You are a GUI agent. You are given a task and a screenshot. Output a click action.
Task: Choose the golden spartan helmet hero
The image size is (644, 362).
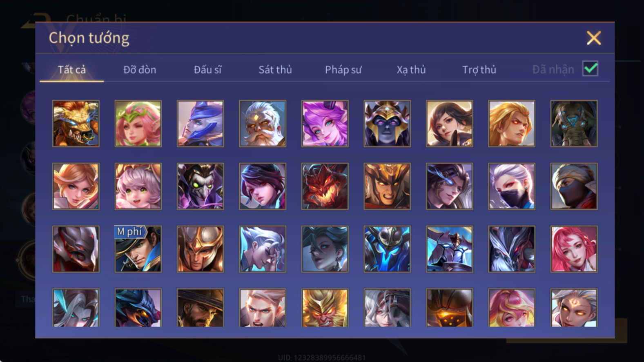201,249
